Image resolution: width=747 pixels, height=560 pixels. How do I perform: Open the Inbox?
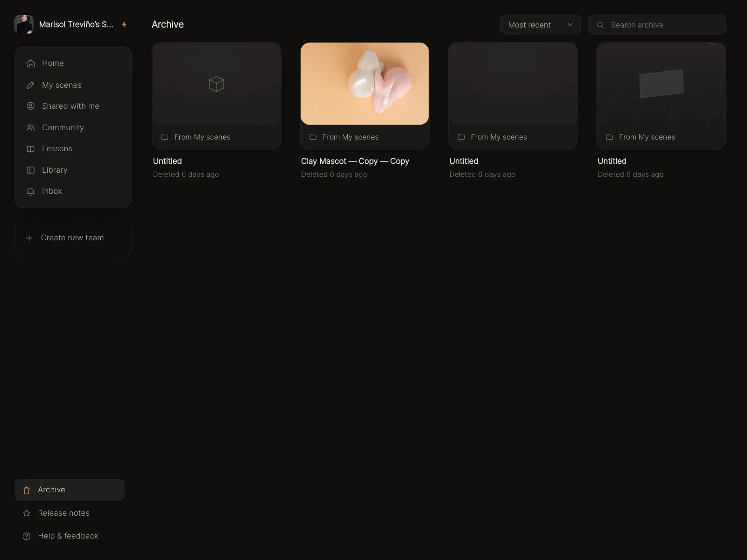[73, 191]
